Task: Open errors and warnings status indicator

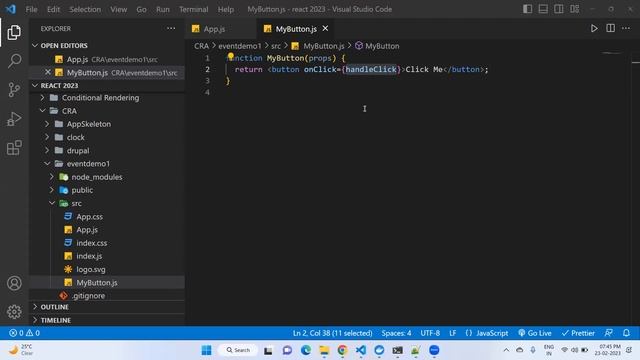Action: 24,333
